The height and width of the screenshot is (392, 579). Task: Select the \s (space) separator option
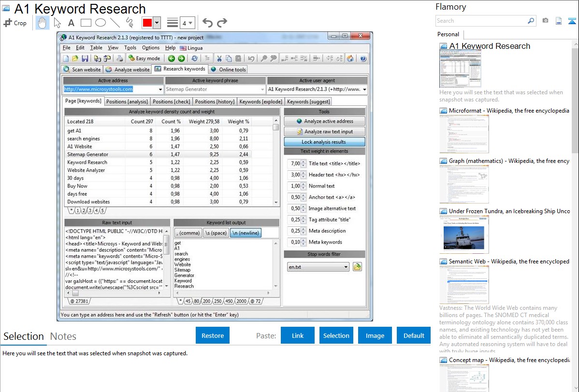(216, 233)
